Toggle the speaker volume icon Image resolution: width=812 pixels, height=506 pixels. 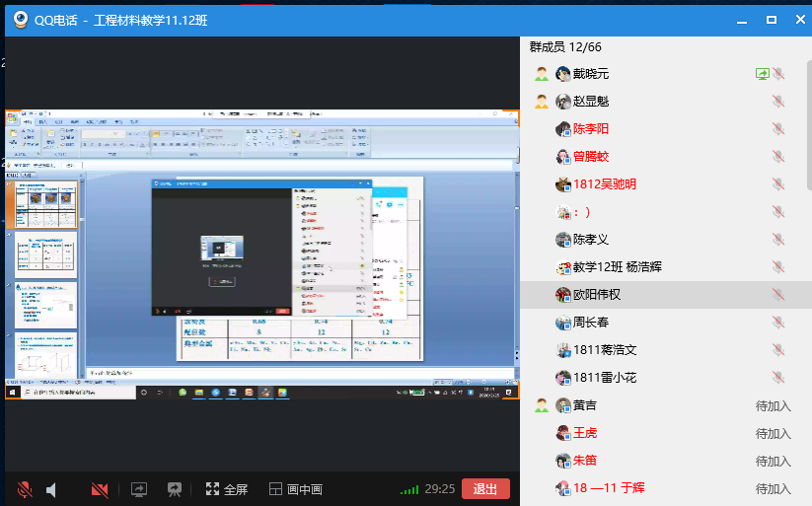[52, 489]
